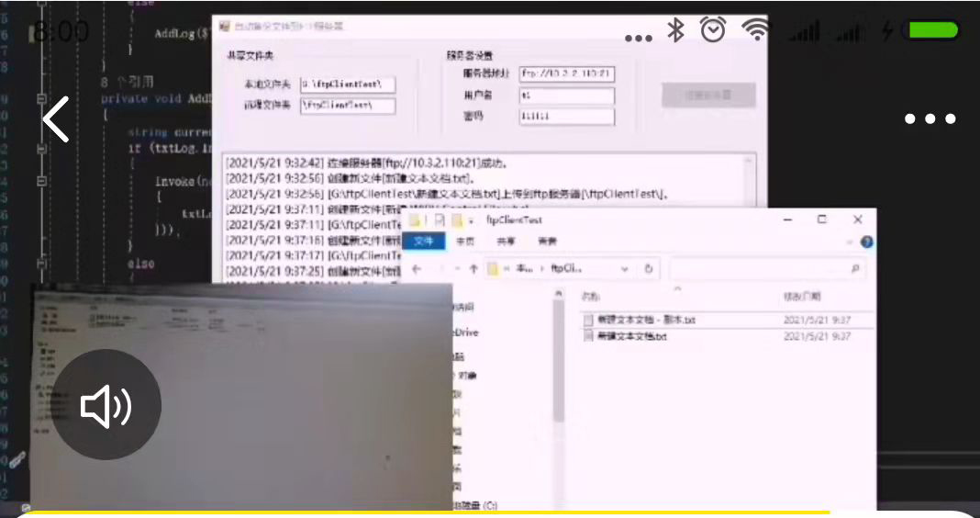This screenshot has width=980, height=518.
Task: Click the minimize button of the ftpClientTest window
Action: 787,220
